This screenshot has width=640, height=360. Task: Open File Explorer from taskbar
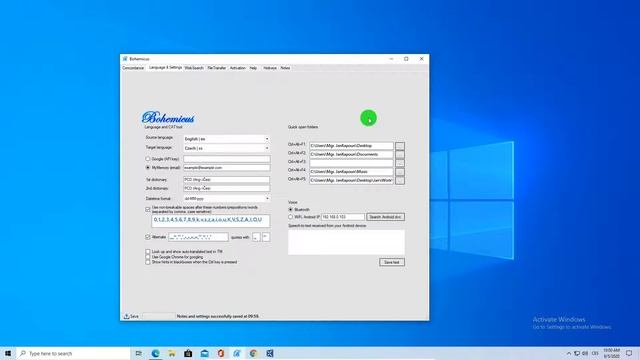pos(171,353)
